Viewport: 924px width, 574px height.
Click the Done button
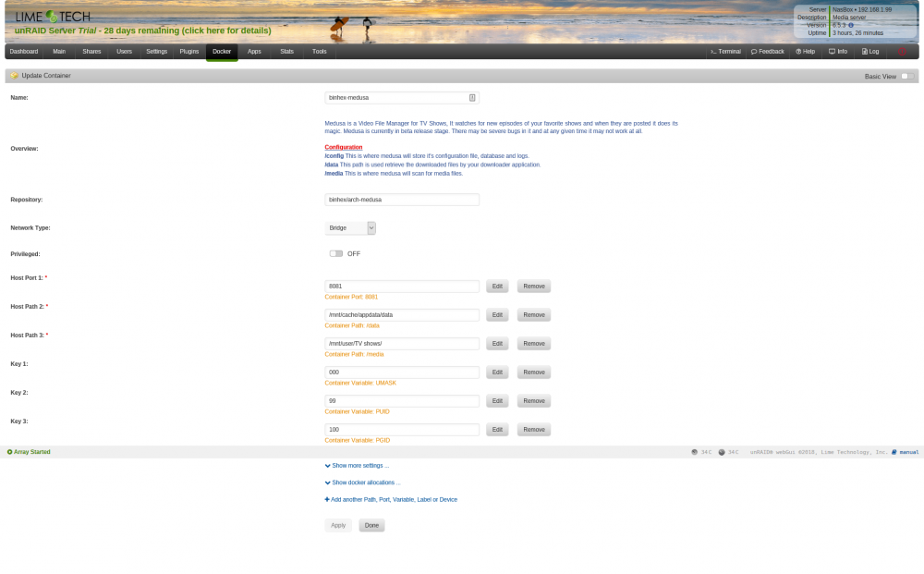point(371,526)
